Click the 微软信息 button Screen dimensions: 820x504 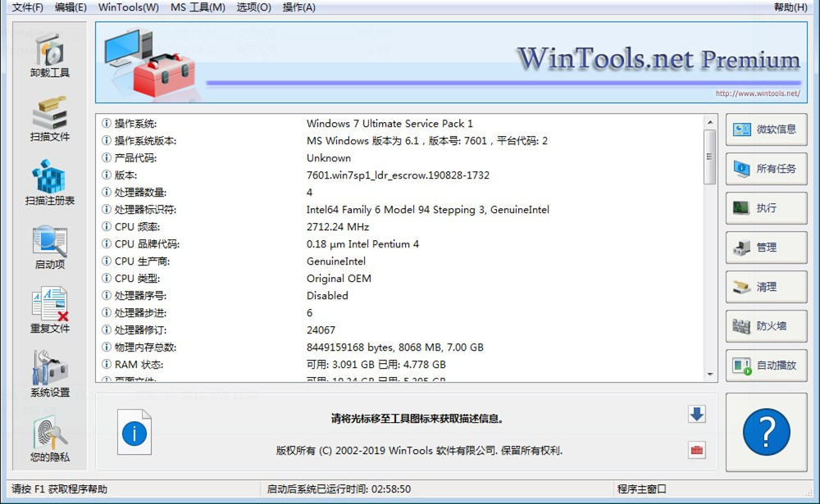pos(766,129)
